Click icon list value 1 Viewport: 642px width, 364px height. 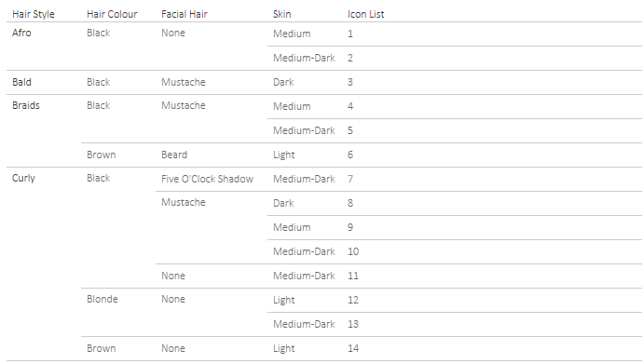(x=350, y=34)
